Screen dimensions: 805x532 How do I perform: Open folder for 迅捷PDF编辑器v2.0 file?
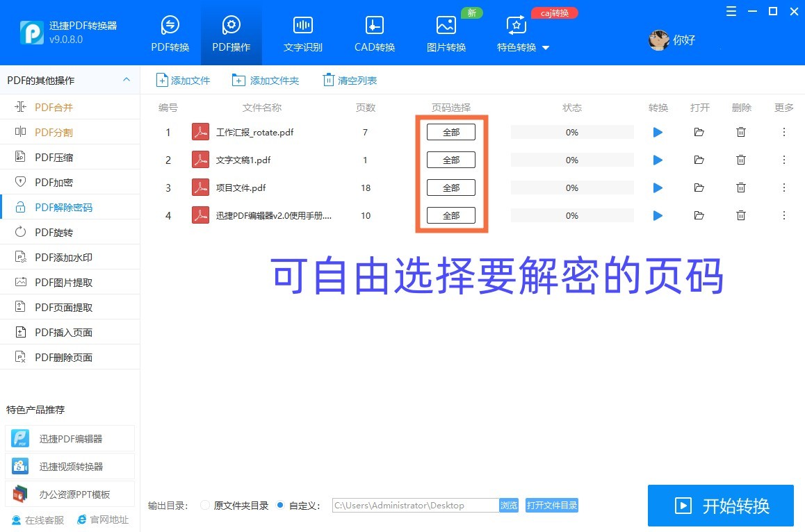pos(699,215)
